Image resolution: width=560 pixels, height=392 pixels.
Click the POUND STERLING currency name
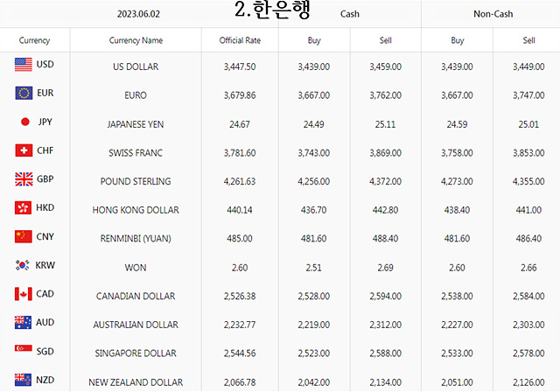pos(136,181)
